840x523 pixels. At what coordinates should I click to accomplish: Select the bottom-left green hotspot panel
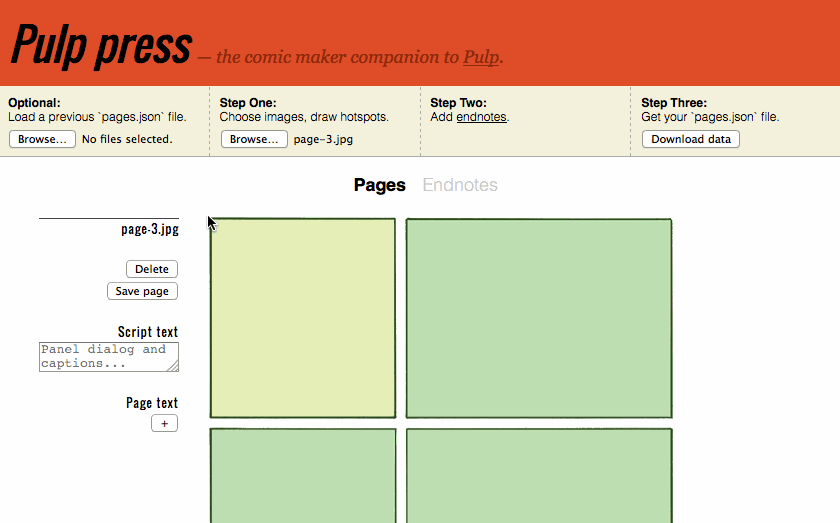tap(303, 475)
